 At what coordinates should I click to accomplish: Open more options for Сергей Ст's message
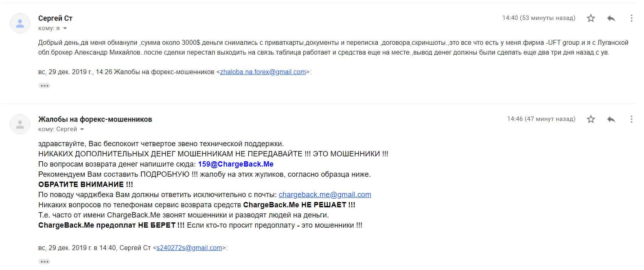(x=631, y=18)
